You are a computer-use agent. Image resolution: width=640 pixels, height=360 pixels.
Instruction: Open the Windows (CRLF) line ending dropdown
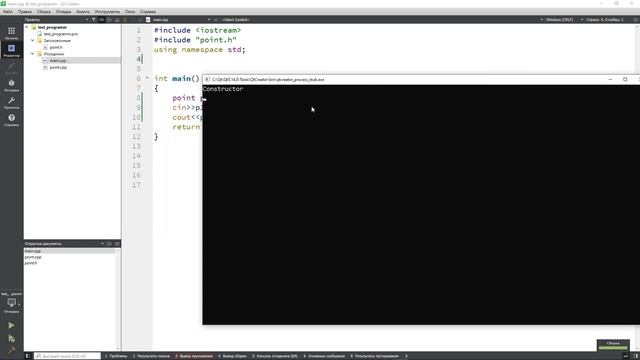coord(560,20)
